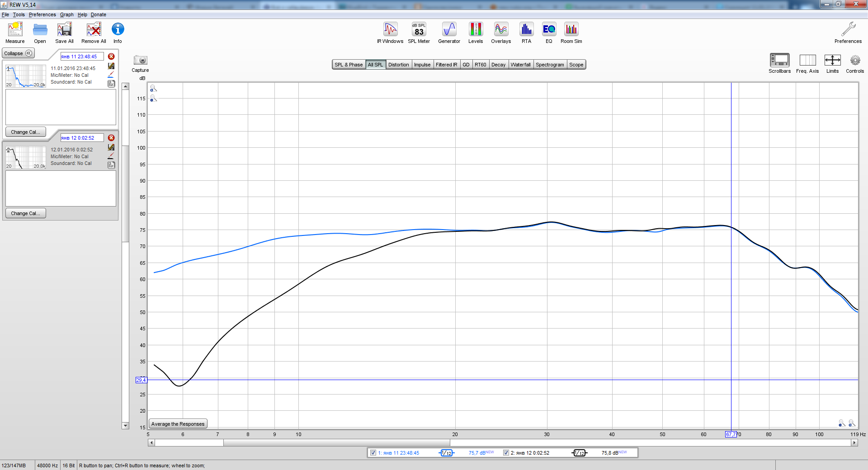Toggle visibility checkbox for trace 2
This screenshot has height=470, width=868.
tap(506, 453)
